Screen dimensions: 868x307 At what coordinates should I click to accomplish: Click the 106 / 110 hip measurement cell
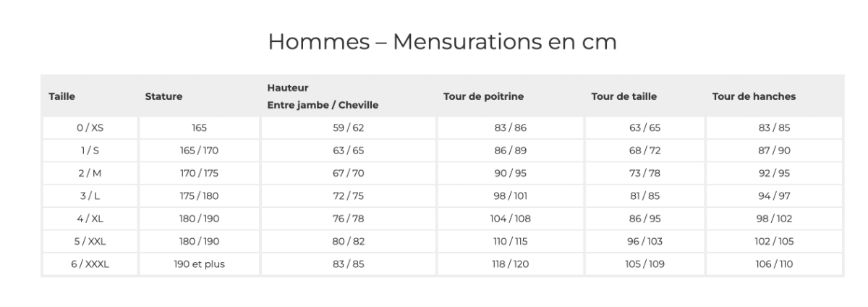[774, 264]
